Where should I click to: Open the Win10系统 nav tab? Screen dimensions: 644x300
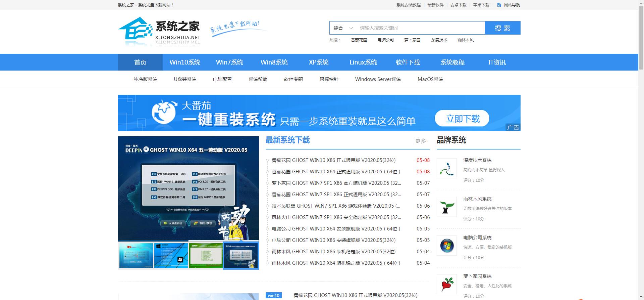[x=185, y=62]
